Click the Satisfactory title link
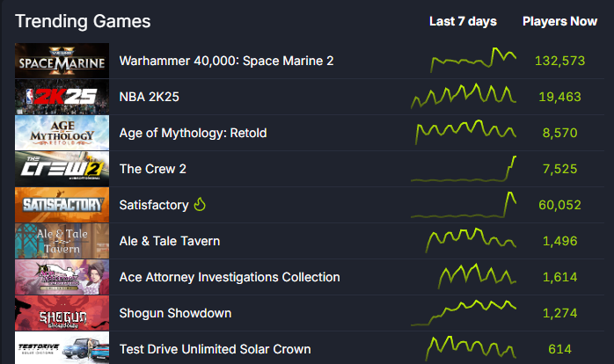The width and height of the screenshot is (614, 364). pyautogui.click(x=154, y=205)
